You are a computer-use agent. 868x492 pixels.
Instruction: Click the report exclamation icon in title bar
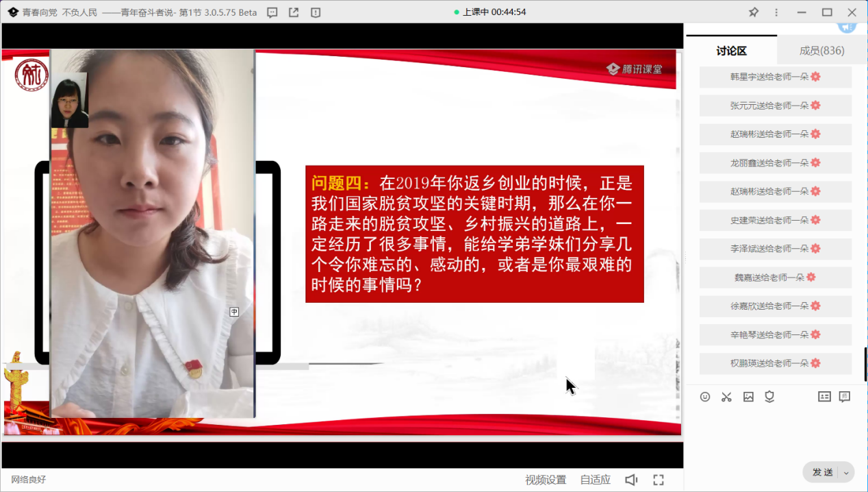(x=315, y=12)
